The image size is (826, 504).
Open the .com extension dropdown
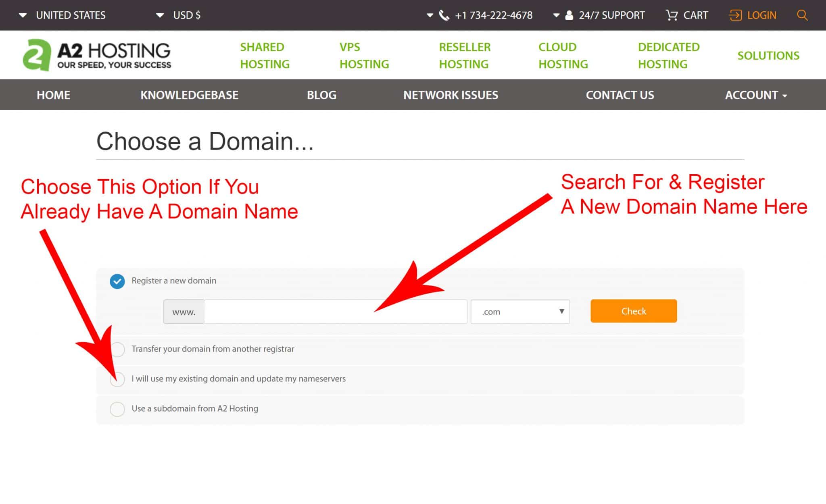click(x=520, y=311)
